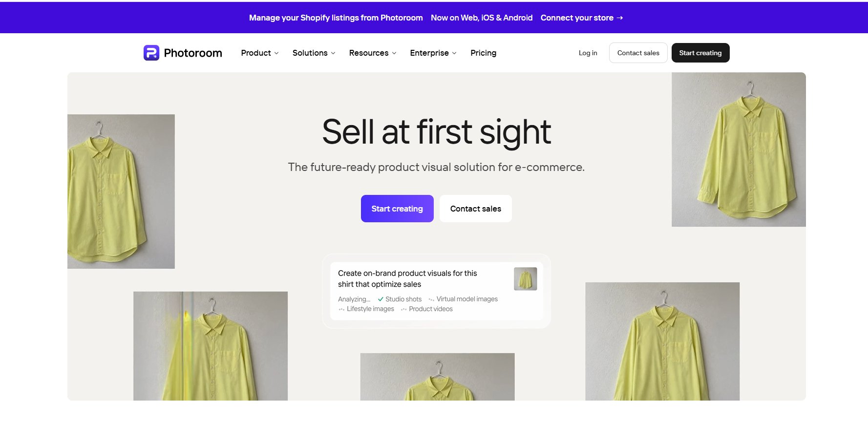Image resolution: width=868 pixels, height=425 pixels.
Task: Click Contact sales in the navigation bar
Action: pos(638,53)
